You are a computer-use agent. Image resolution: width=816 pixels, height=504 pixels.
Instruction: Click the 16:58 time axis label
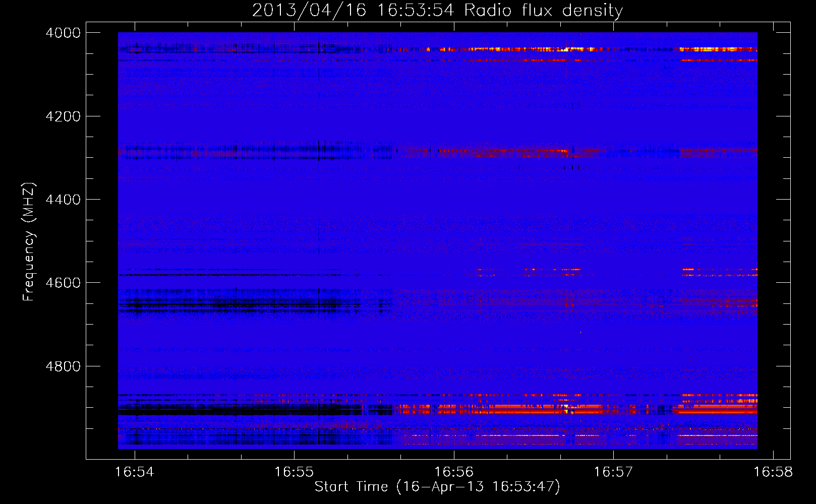click(773, 472)
